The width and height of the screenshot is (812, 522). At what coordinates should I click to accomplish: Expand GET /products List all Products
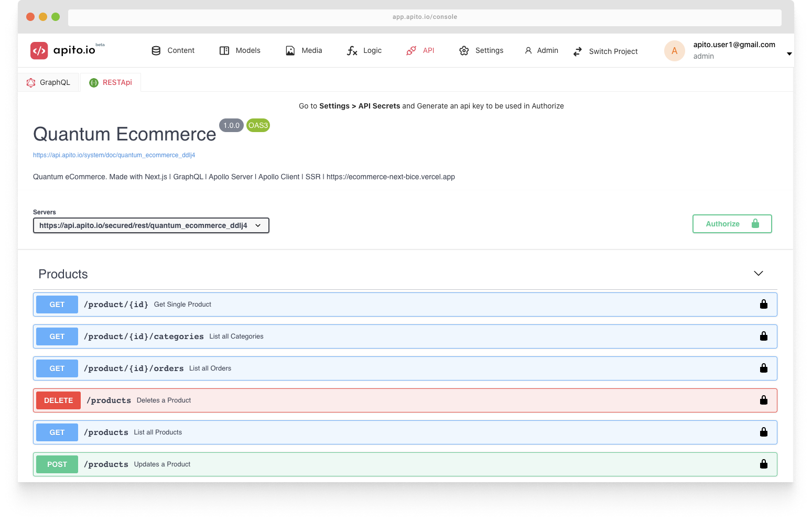tap(405, 432)
